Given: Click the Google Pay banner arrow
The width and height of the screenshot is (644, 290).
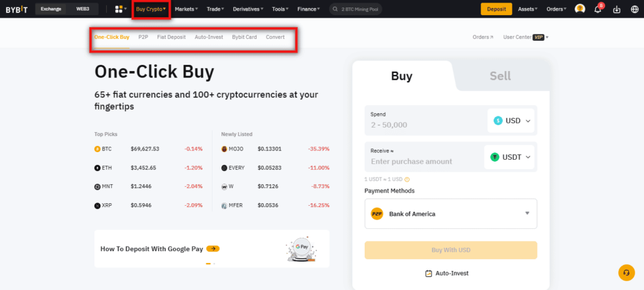Looking at the screenshot, I should pos(213,248).
